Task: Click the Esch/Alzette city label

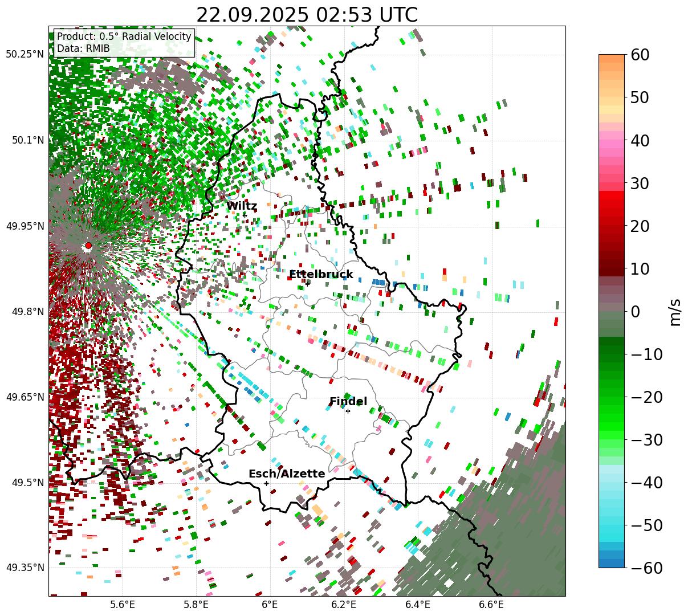Action: (x=287, y=474)
